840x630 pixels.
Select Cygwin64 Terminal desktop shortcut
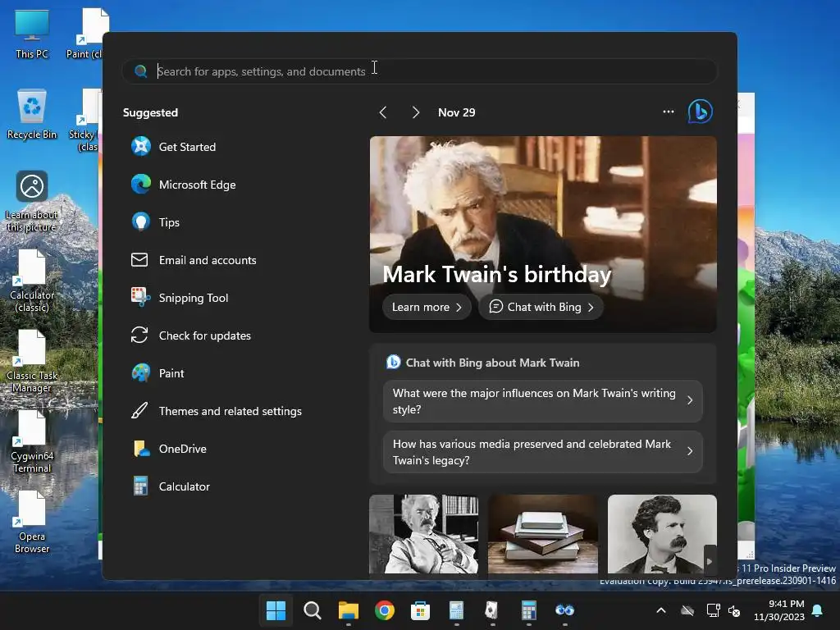pos(32,442)
